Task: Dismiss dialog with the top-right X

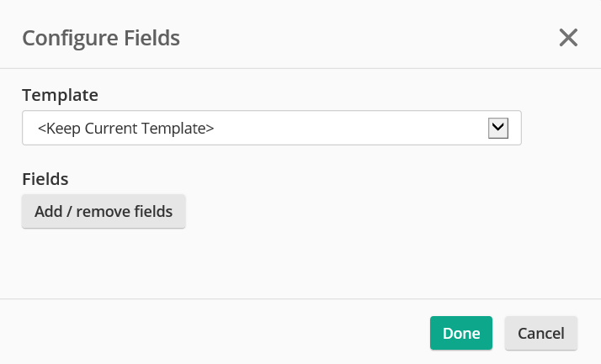Action: coord(568,38)
